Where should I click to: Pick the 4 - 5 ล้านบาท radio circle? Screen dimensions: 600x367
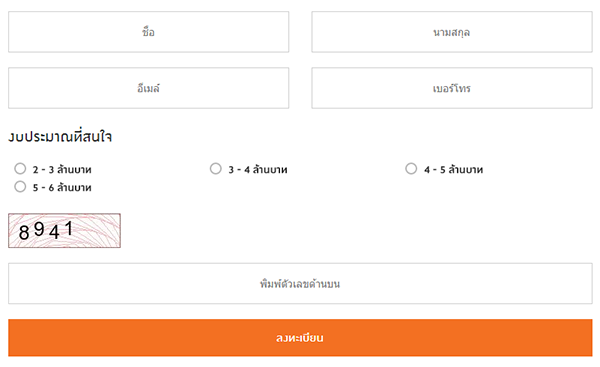pyautogui.click(x=411, y=168)
